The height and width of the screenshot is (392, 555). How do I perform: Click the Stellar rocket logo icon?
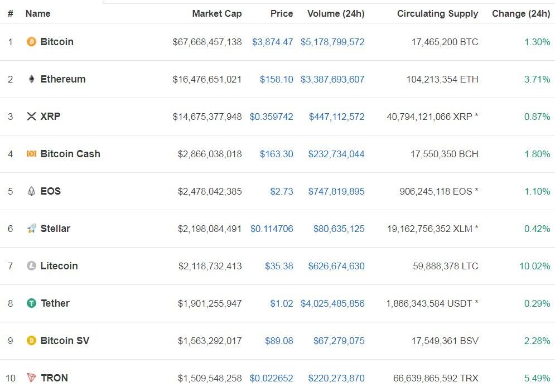31,229
